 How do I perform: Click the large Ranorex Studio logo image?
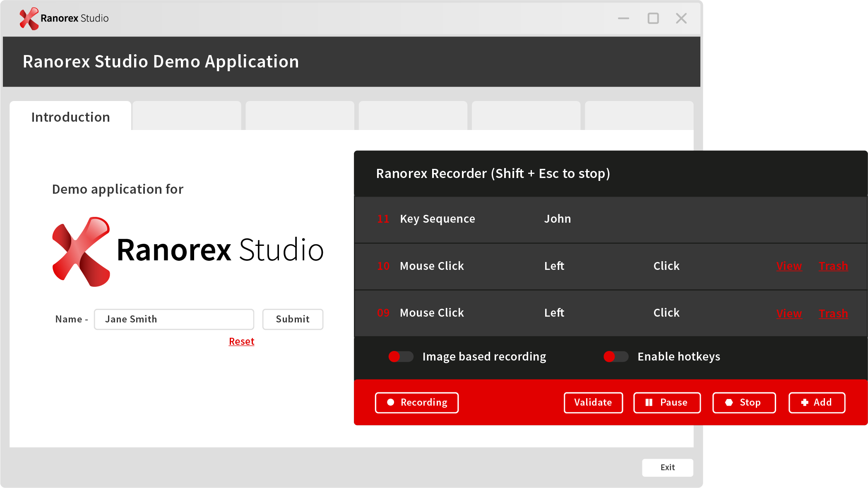pyautogui.click(x=188, y=252)
